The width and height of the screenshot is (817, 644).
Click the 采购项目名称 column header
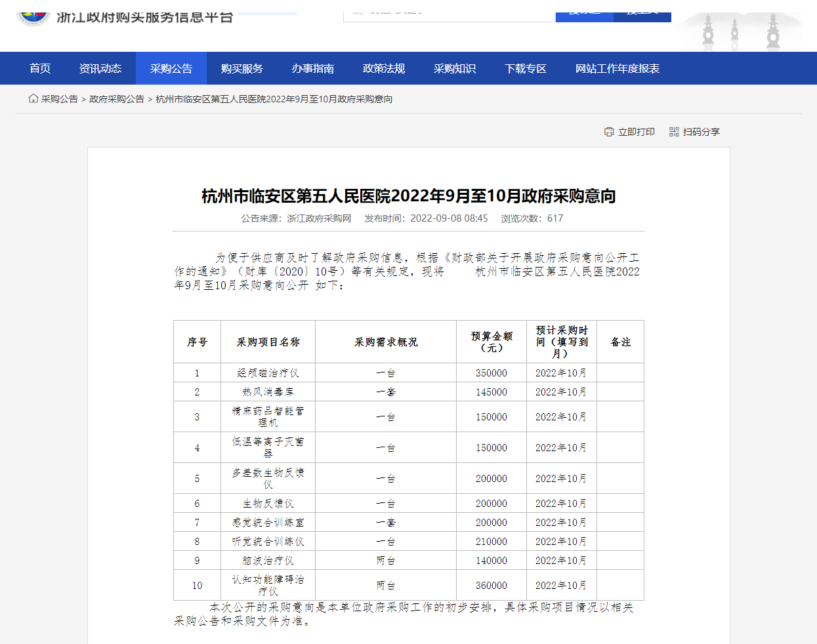[x=268, y=342]
